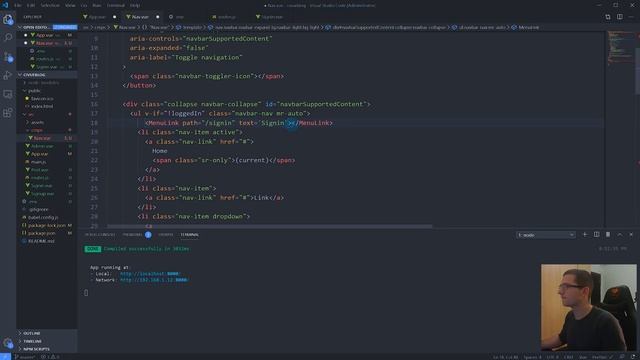
Task: Select the Terminal panel tab
Action: coord(189,235)
